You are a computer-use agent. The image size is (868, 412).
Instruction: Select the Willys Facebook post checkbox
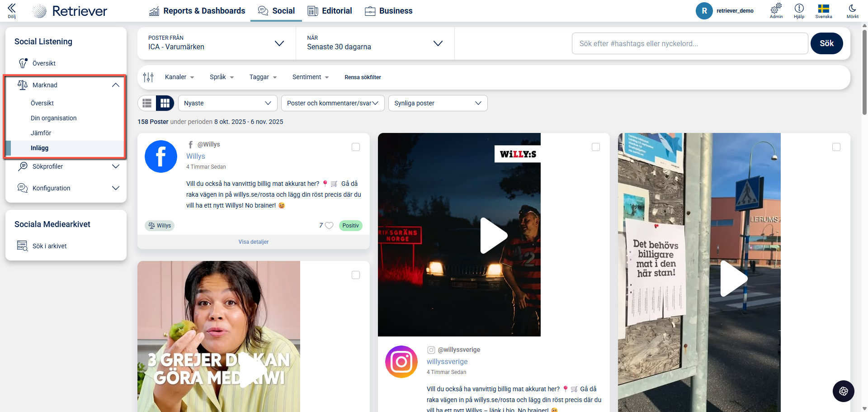pyautogui.click(x=356, y=147)
